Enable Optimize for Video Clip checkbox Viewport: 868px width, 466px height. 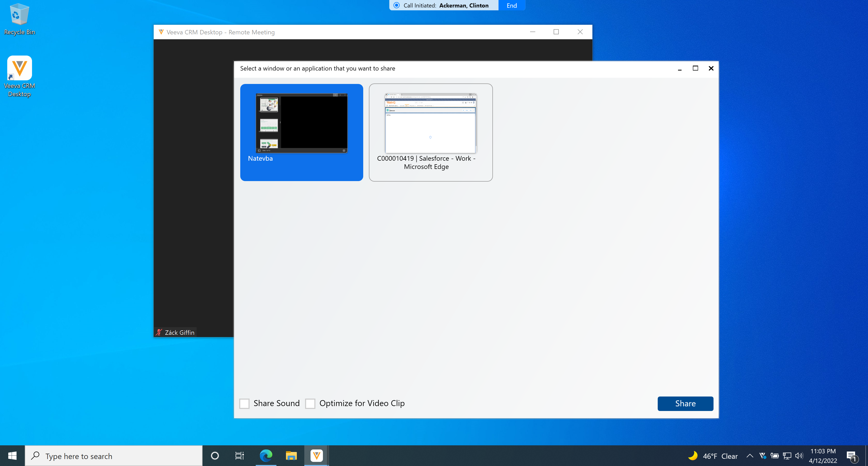tap(310, 403)
